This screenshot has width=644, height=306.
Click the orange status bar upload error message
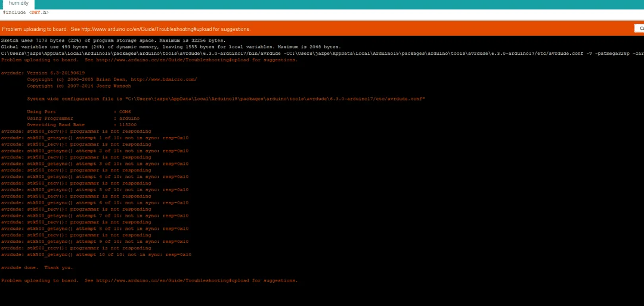(x=126, y=29)
